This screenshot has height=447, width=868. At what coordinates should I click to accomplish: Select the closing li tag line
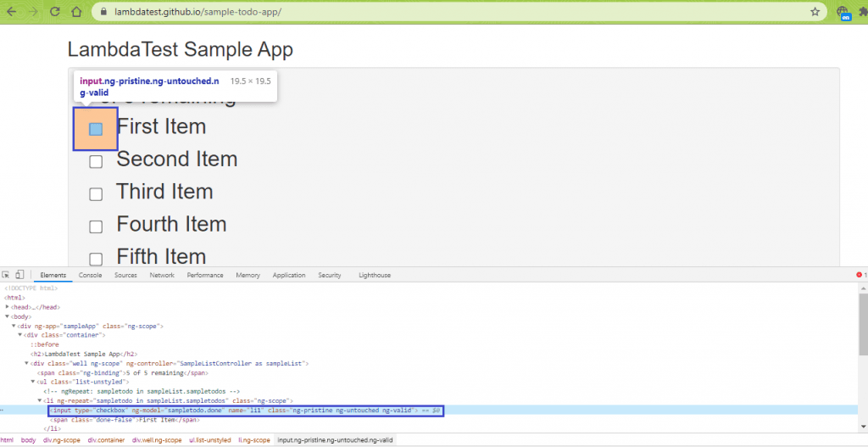53,428
